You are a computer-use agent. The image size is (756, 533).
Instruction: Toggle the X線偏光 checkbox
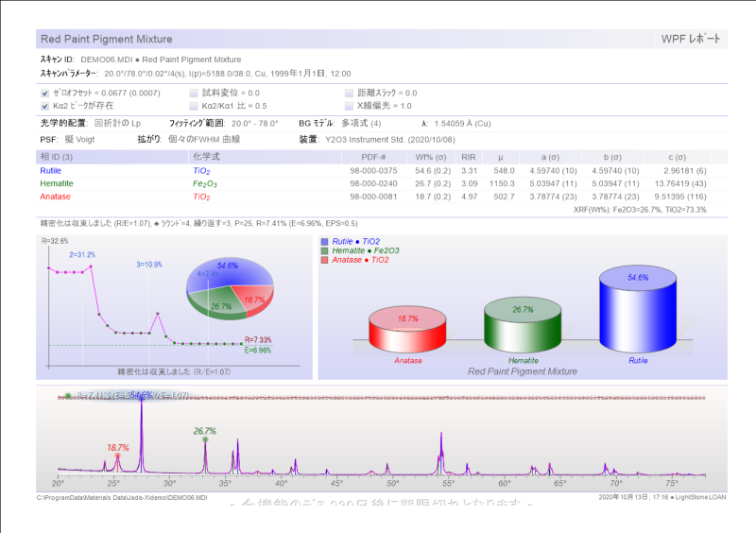coord(350,106)
